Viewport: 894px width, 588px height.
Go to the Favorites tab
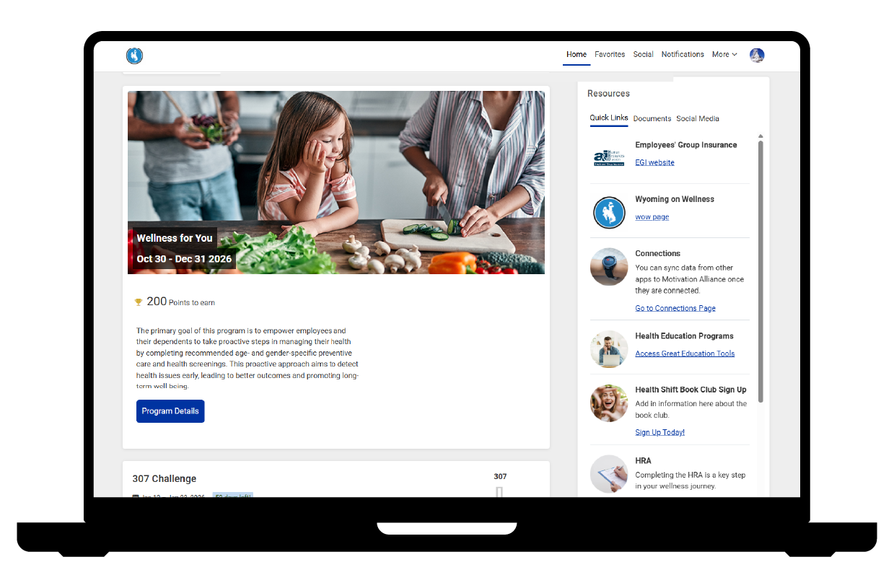pyautogui.click(x=610, y=55)
